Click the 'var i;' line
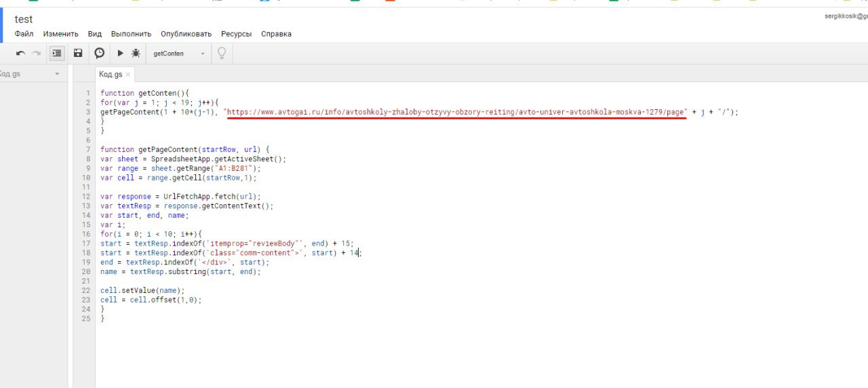The width and height of the screenshot is (868, 388). pyautogui.click(x=113, y=225)
